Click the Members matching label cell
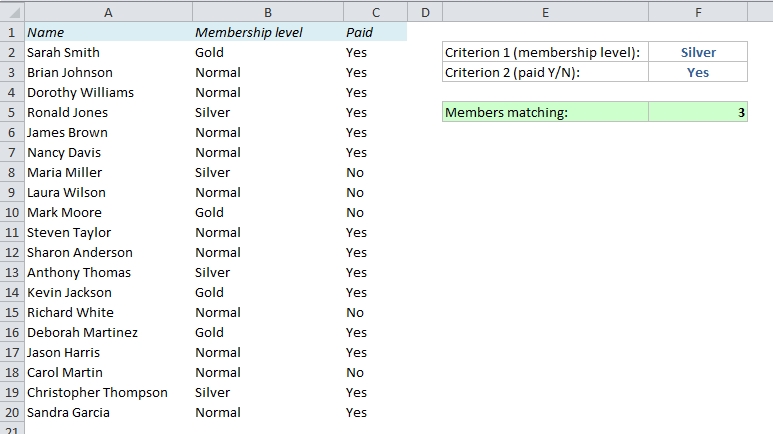Screen dimensions: 773x434 click(545, 112)
